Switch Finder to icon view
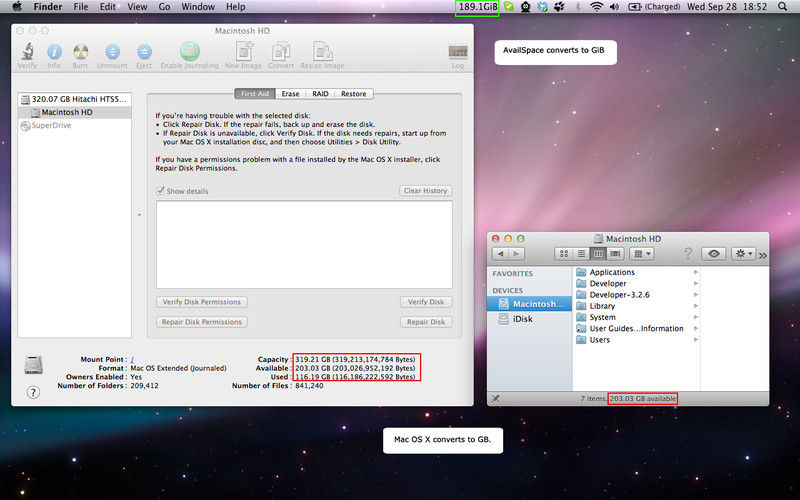The image size is (800, 500). [x=564, y=254]
